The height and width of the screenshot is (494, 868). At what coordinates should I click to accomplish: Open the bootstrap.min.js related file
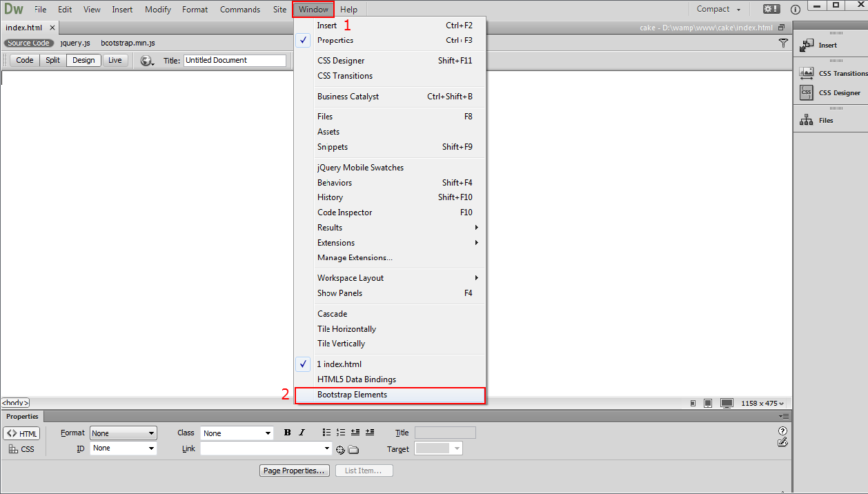tap(128, 43)
